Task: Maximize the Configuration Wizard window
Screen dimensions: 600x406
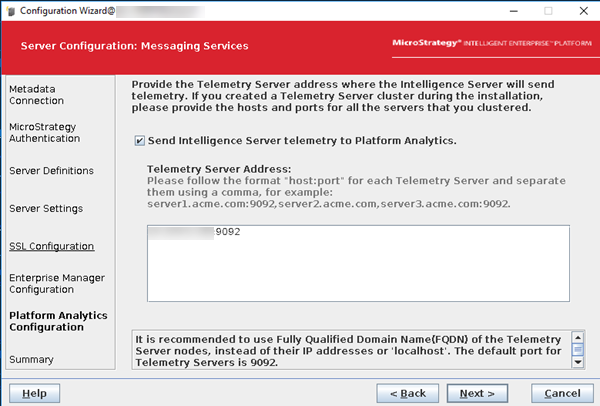Action: coord(548,10)
